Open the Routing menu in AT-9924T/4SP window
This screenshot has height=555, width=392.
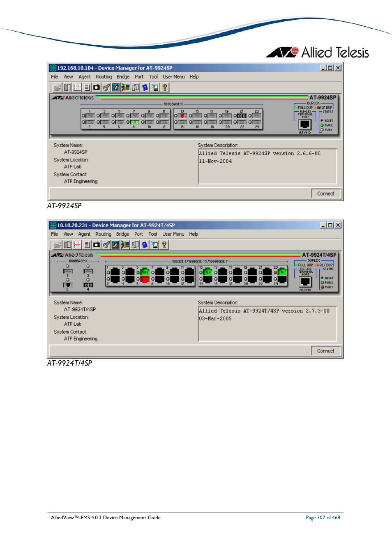(104, 234)
